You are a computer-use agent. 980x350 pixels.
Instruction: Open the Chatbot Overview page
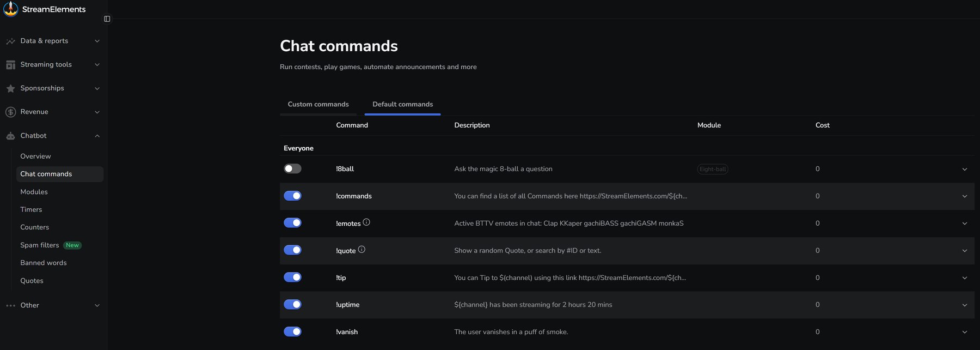pos(35,156)
